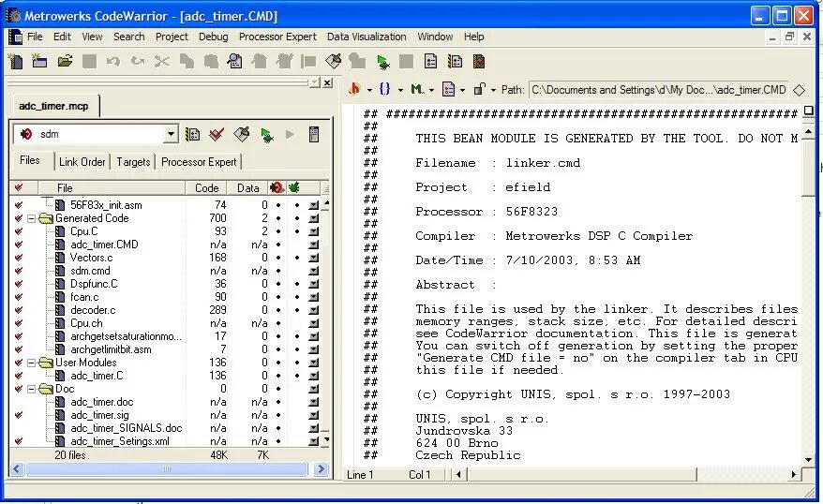823x504 pixels.
Task: Click the Cut scissors toolbar icon
Action: 161,62
